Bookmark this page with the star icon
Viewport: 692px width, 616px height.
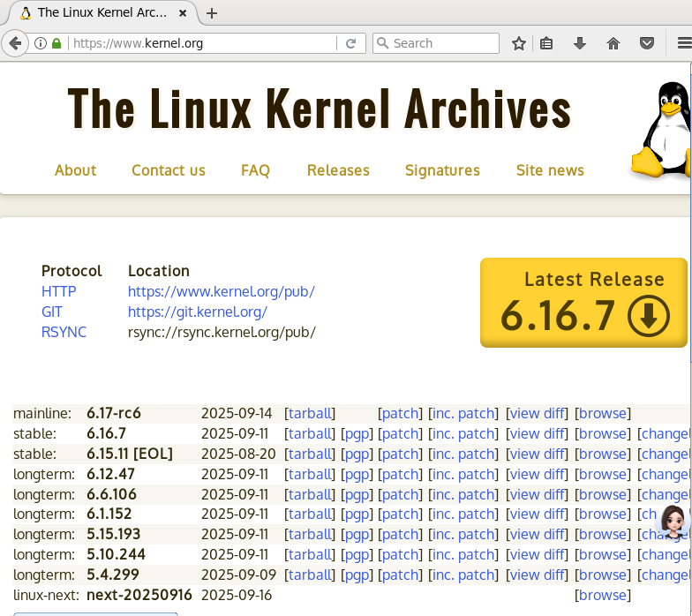click(x=519, y=43)
